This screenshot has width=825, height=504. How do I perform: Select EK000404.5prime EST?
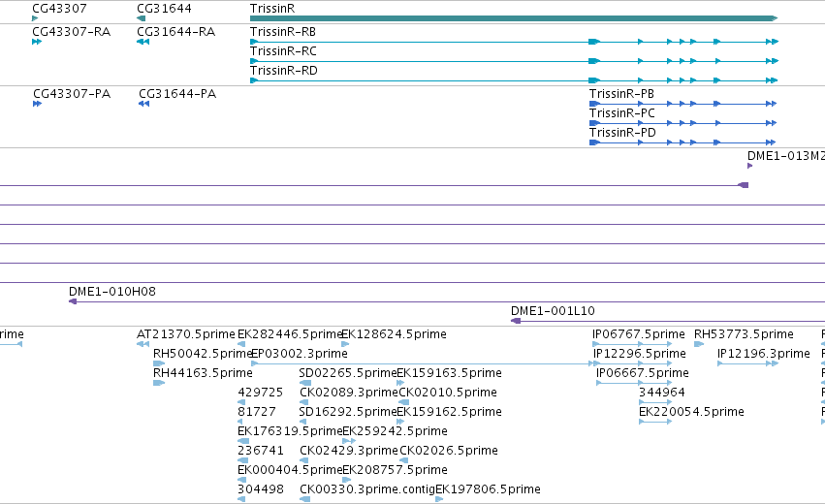click(290, 471)
